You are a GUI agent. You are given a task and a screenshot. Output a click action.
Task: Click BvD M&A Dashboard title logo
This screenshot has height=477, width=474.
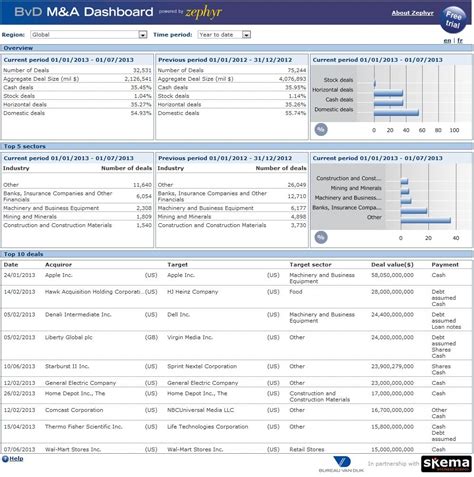[84, 12]
